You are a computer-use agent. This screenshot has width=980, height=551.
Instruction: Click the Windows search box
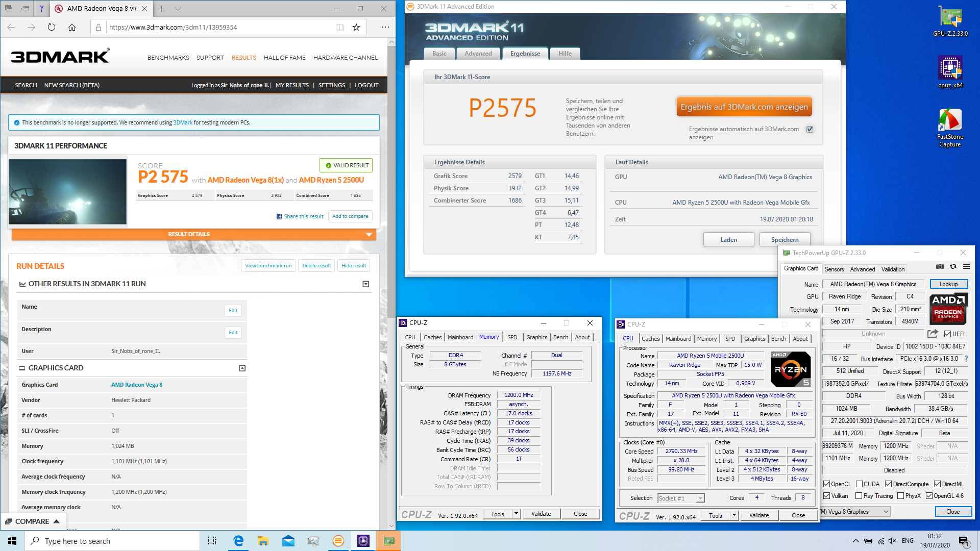coord(112,541)
